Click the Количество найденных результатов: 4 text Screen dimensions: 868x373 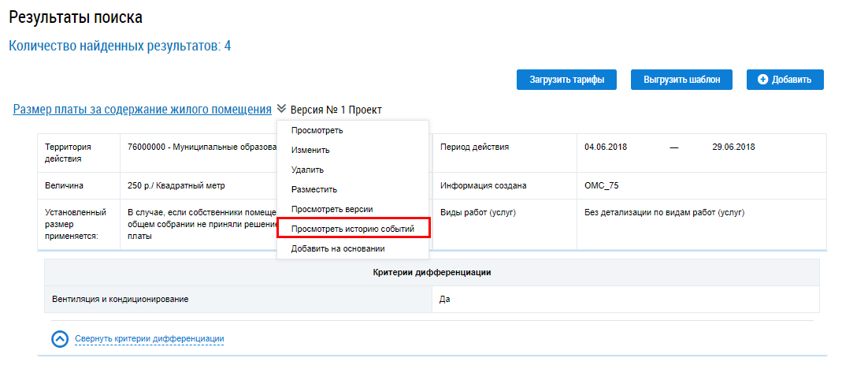(x=120, y=46)
